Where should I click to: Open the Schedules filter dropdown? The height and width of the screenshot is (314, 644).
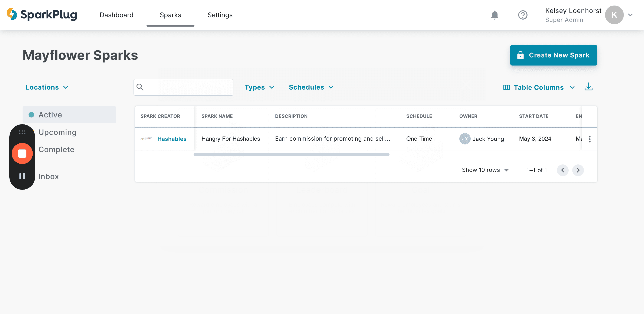[311, 87]
